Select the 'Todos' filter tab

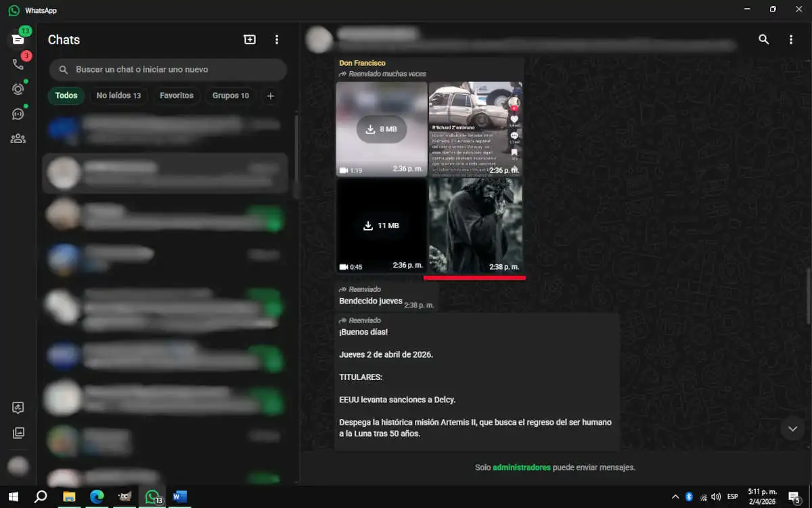pos(66,96)
